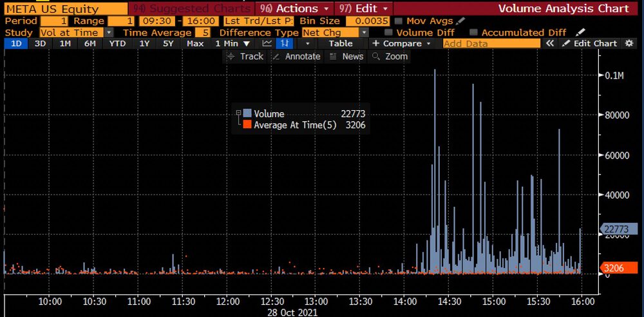Screen dimensions: 644x317
Task: Open the 1 Min interval dropdown
Action: (x=233, y=43)
